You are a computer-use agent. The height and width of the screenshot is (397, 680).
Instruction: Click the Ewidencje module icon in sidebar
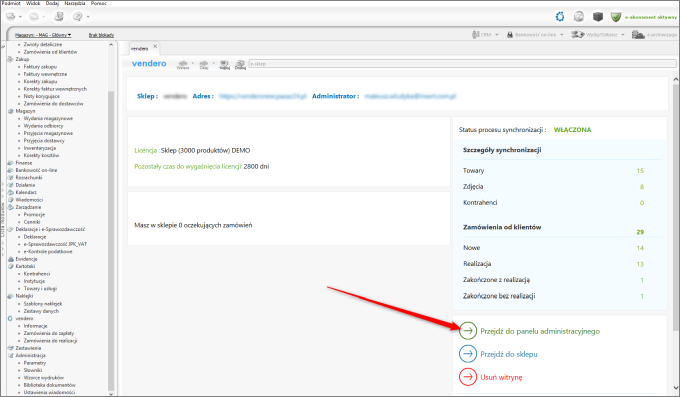pos(10,259)
